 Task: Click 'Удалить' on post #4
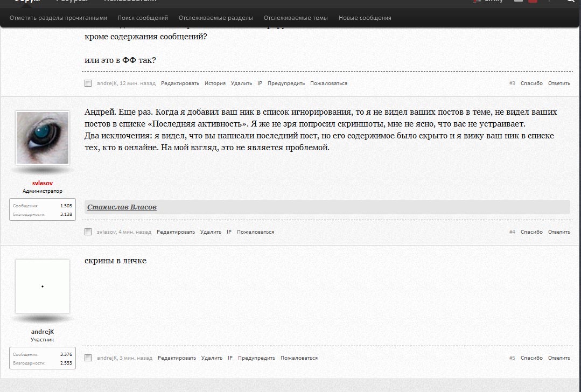pos(211,232)
